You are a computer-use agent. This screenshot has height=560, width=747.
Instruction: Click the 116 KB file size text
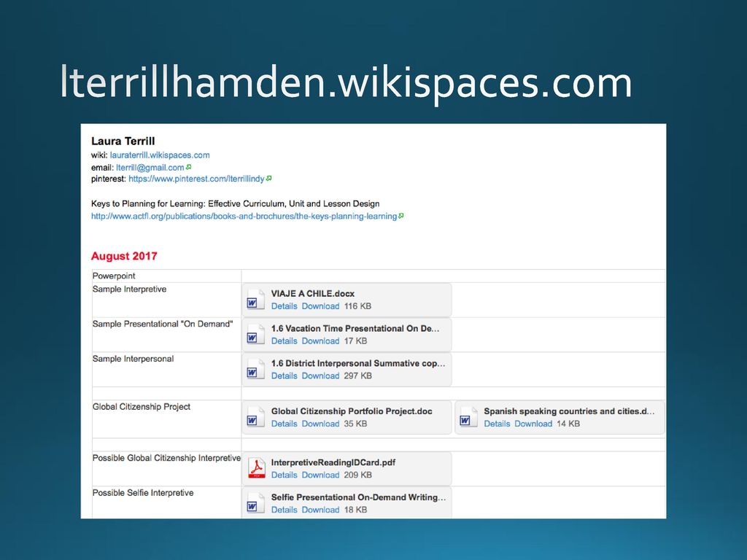[x=357, y=306]
